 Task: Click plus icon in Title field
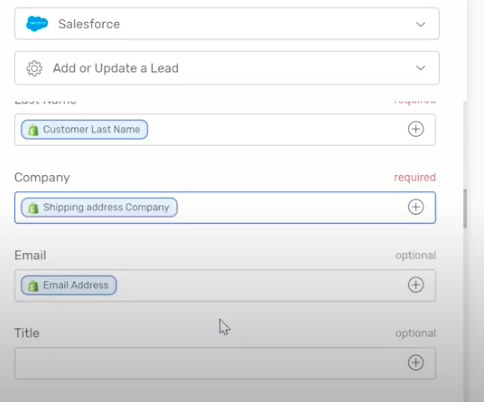(x=416, y=363)
